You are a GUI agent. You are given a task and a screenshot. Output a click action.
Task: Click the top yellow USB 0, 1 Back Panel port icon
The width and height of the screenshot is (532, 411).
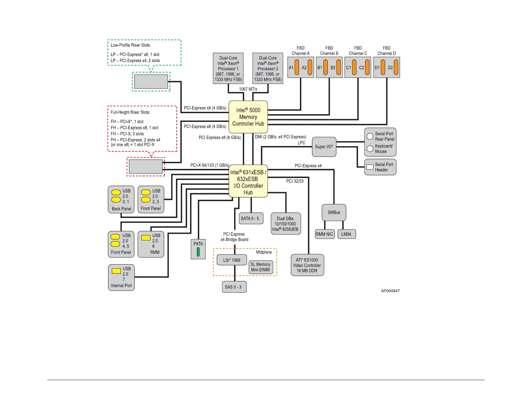click(x=116, y=192)
